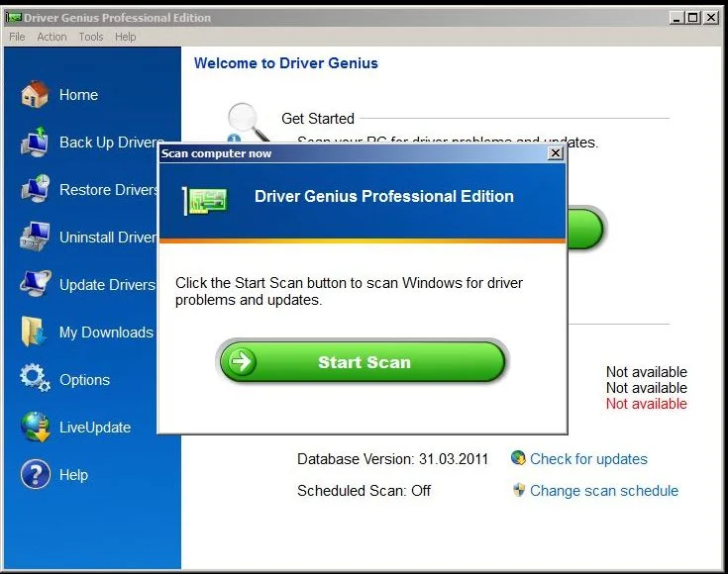Click the red Not available status

pyautogui.click(x=646, y=404)
